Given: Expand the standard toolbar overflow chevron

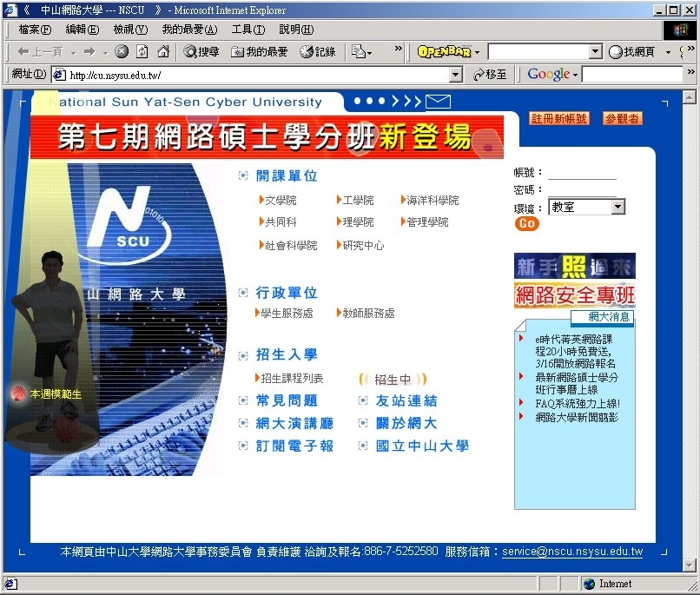Looking at the screenshot, I should click(399, 48).
